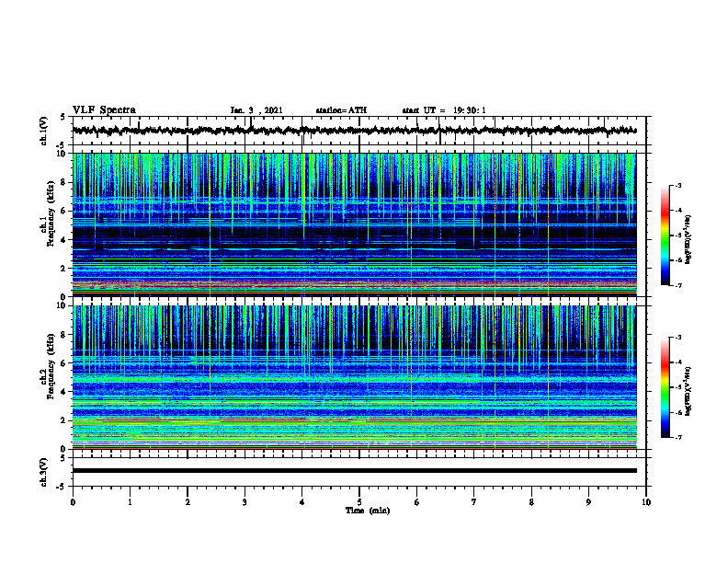Click time axis tick label "9"
The height and width of the screenshot is (563, 728).
point(588,502)
